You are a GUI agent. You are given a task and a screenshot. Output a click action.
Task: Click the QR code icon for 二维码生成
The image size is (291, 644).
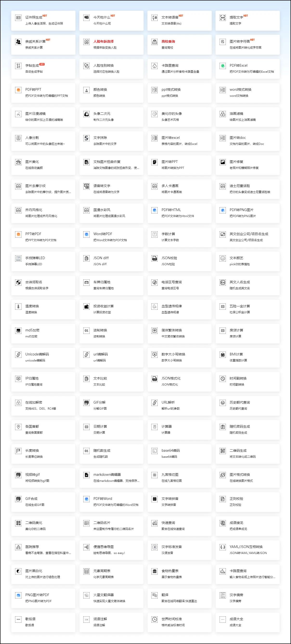point(222,451)
